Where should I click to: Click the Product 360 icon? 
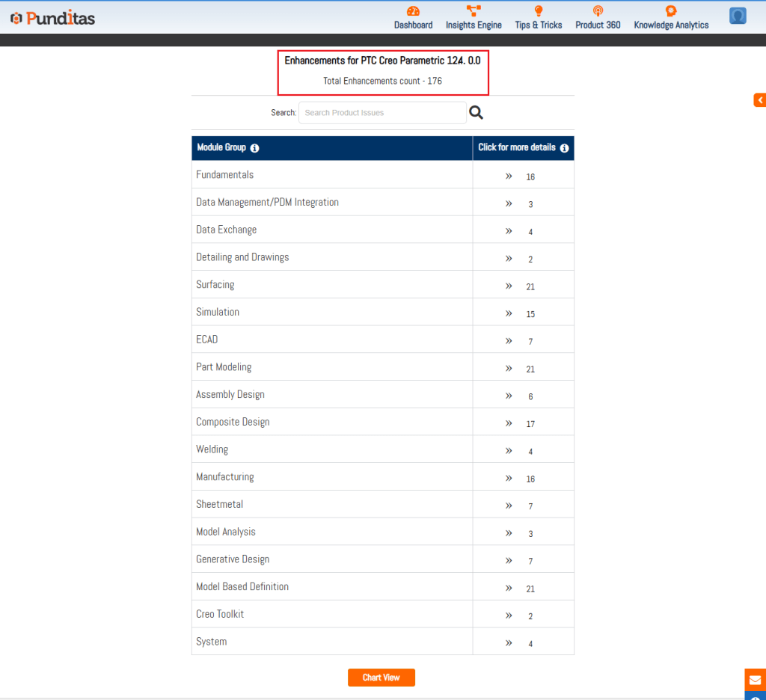pos(598,11)
